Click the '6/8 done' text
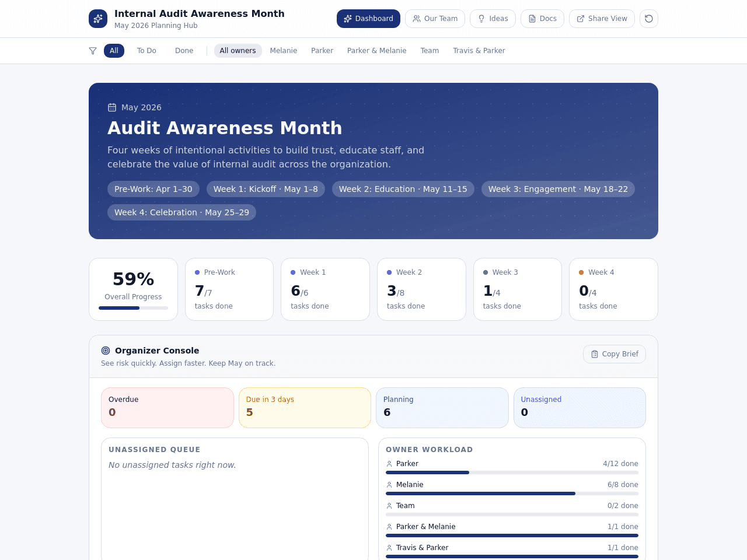This screenshot has width=747, height=560. point(623,485)
